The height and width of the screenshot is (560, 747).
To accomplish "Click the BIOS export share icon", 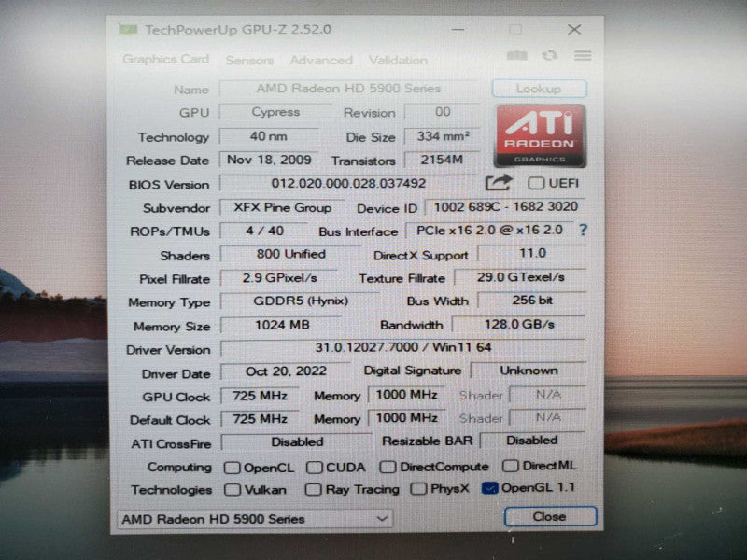I will tap(499, 183).
